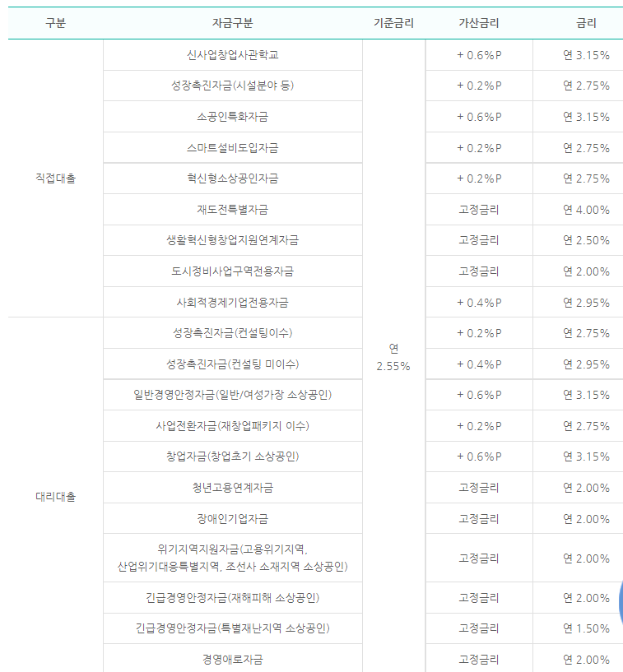Click '연 3.15%' in 창업자금(창업초기 소상공인) row
Viewport: 623px width, 672px height.
tap(586, 456)
